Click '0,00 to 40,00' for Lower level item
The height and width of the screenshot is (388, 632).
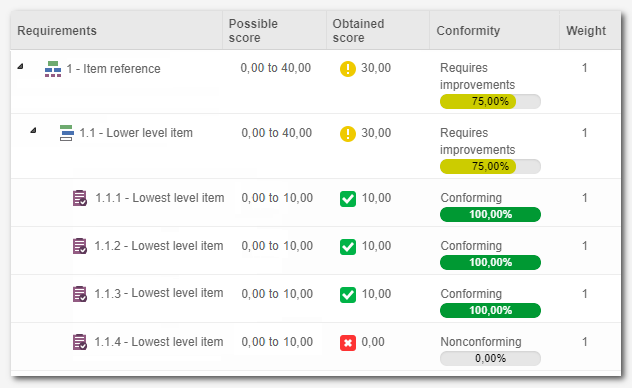[x=276, y=133]
